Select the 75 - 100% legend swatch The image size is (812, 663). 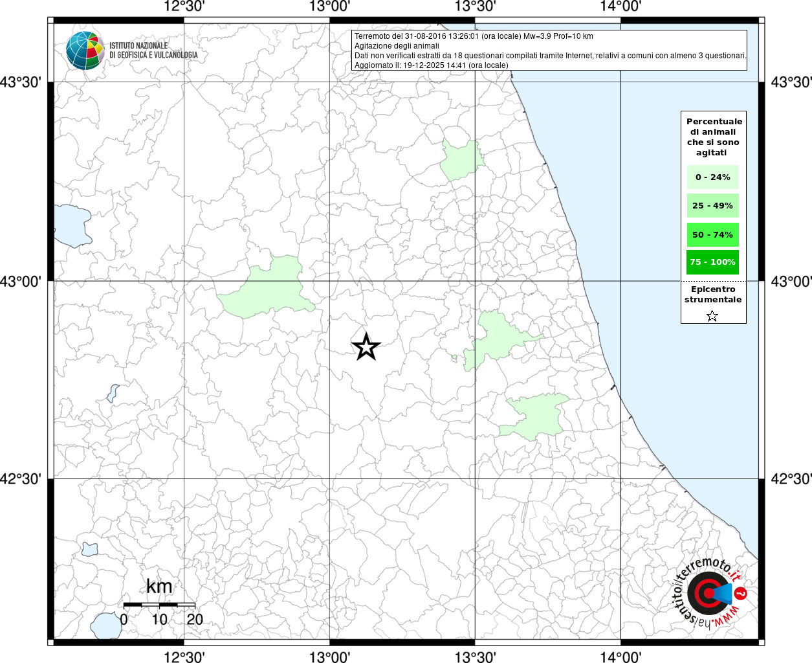click(x=712, y=262)
